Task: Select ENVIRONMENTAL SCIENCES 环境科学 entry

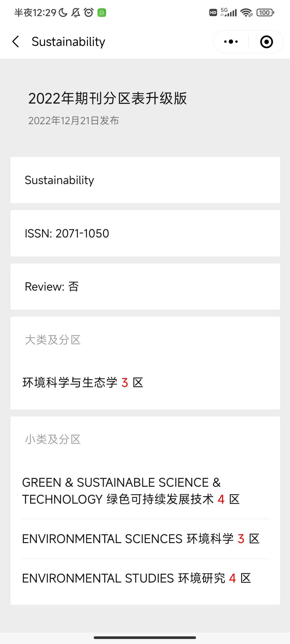Action: point(141,539)
